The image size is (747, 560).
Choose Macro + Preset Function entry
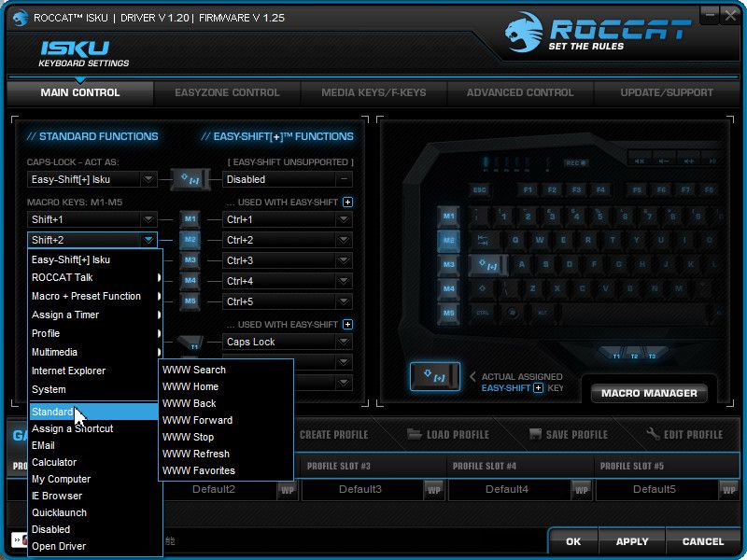click(95, 296)
